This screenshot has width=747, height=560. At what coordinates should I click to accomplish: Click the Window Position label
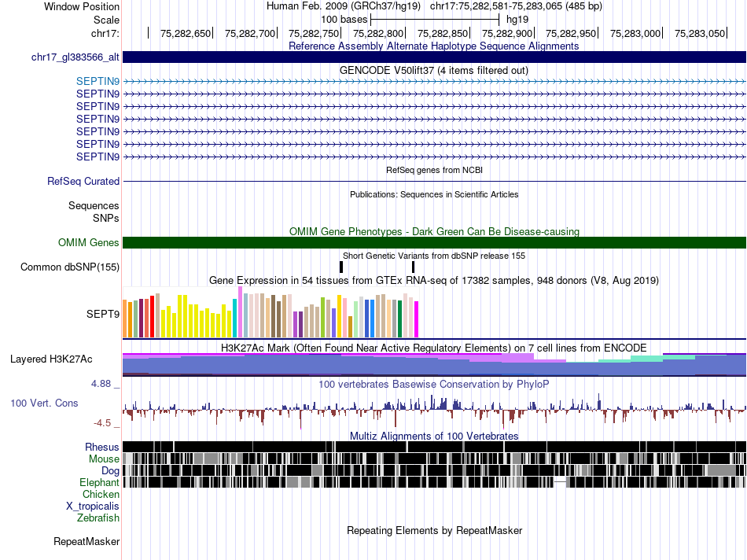[82, 6]
